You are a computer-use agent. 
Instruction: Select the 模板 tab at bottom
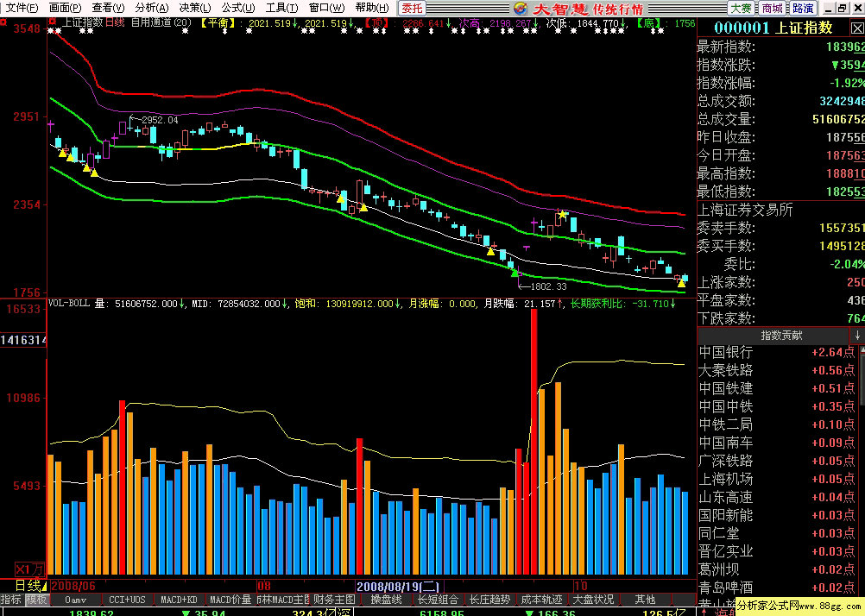coord(37,600)
